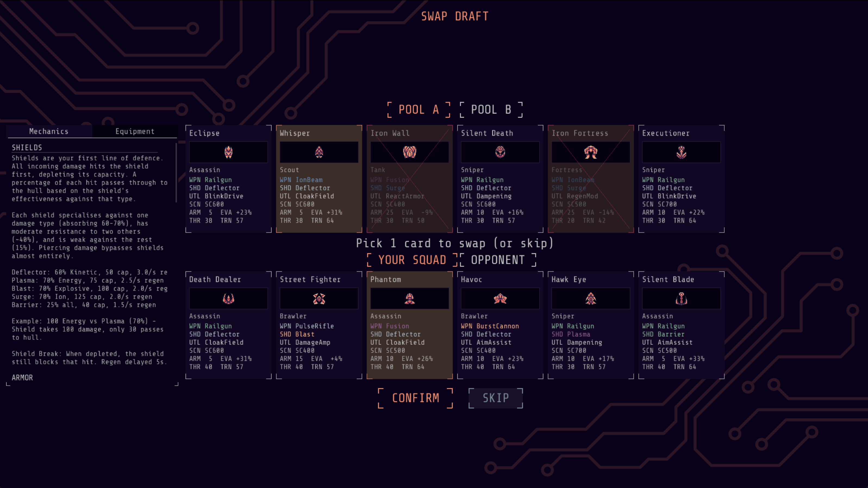This screenshot has width=868, height=488.
Task: Click the Silent Blade ship icon
Action: click(x=681, y=299)
